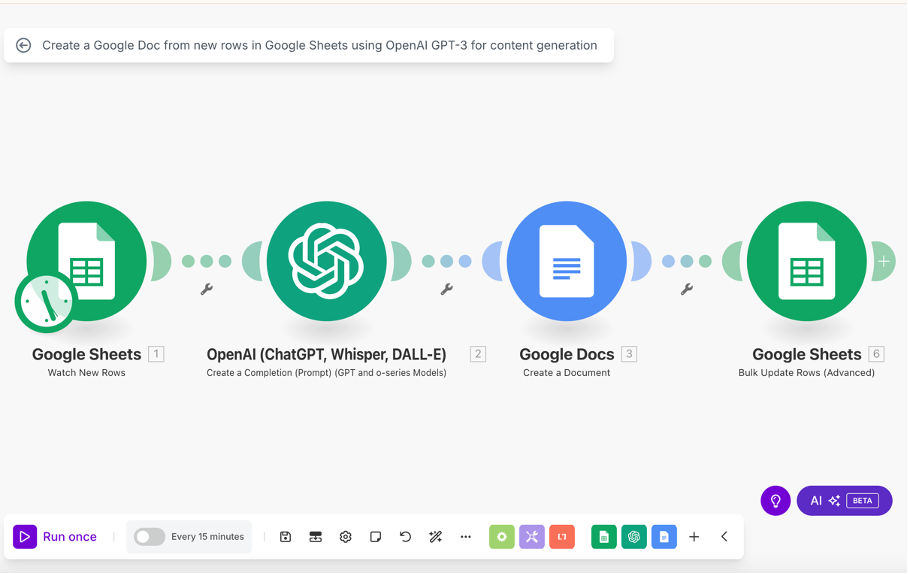Open the OpenAI Create a Completion module
Viewport: 908px width, 574px height.
click(326, 261)
